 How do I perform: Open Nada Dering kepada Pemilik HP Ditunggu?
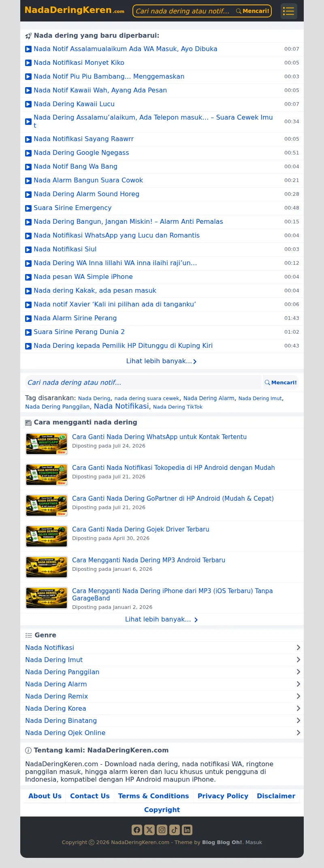click(123, 345)
